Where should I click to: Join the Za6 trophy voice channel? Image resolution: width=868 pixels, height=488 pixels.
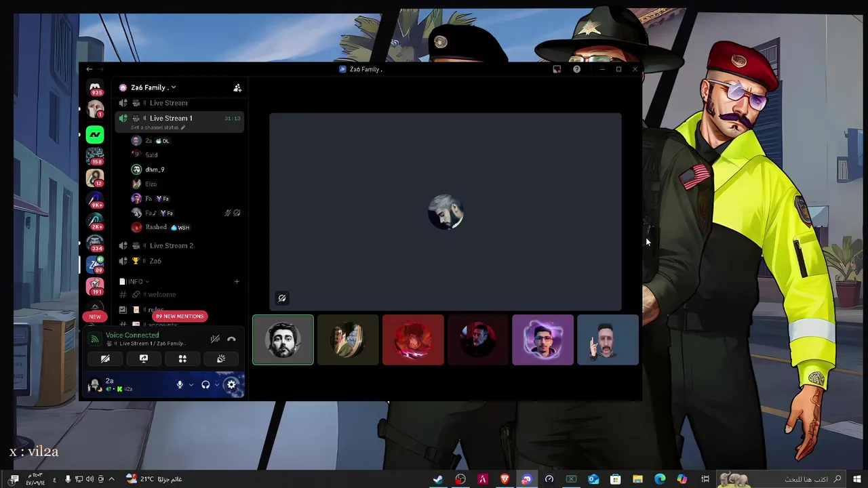[180, 261]
